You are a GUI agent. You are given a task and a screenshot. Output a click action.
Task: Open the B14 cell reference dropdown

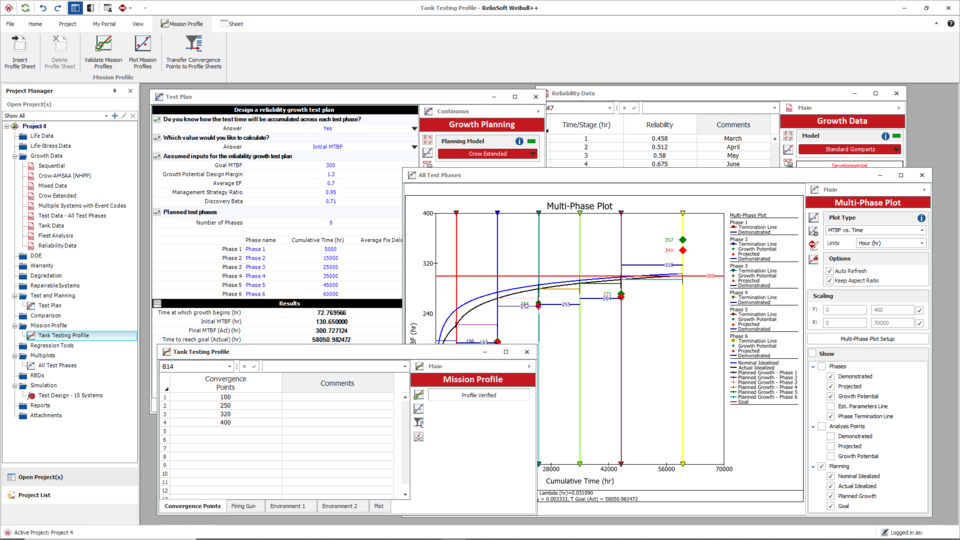coord(229,367)
